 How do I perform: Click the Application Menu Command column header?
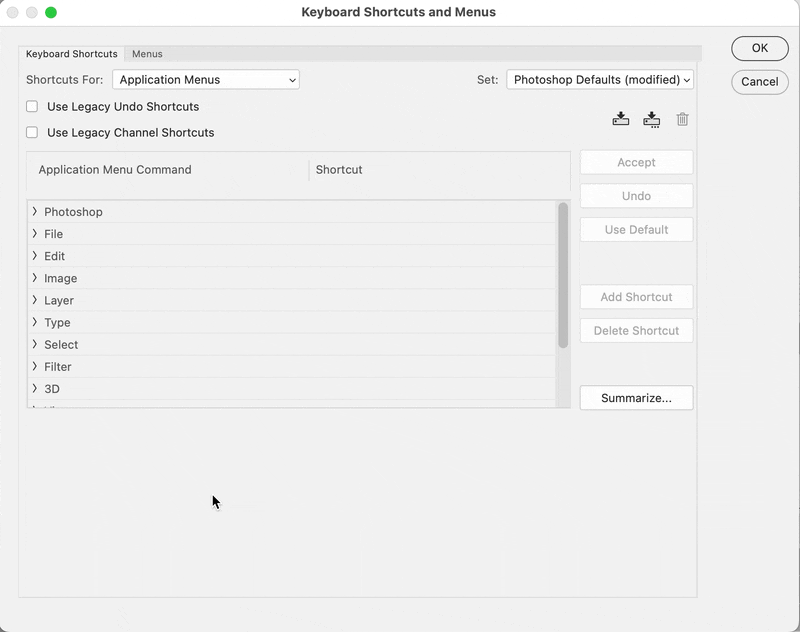point(115,170)
